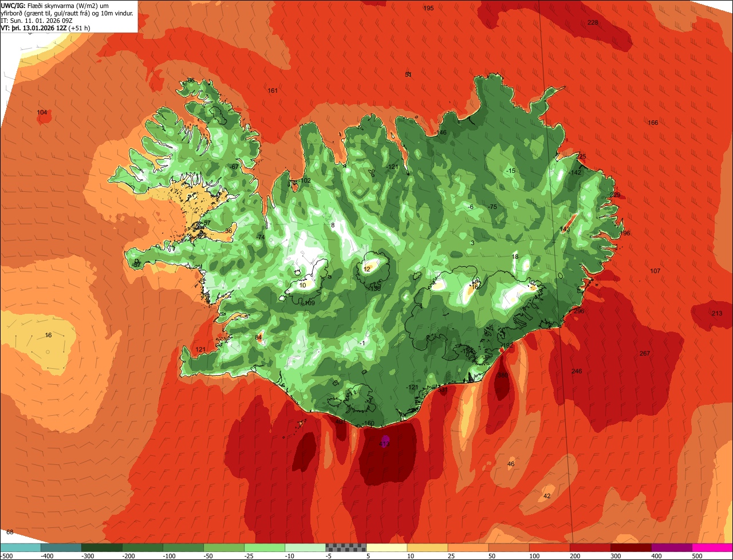This screenshot has height=560, width=733.
Task: Select the magenta swatch above 500
Action: click(712, 547)
